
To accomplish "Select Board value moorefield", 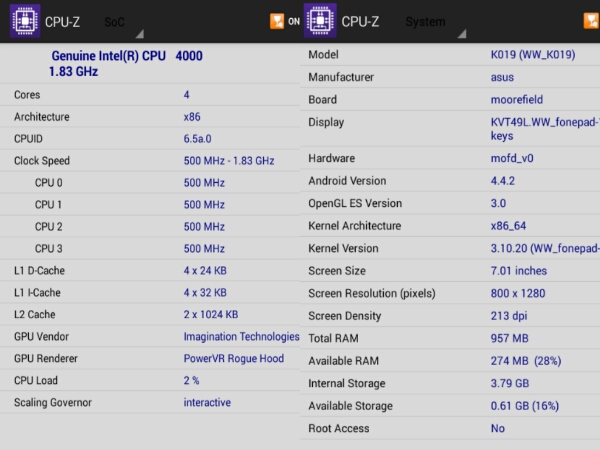I will tap(517, 100).
